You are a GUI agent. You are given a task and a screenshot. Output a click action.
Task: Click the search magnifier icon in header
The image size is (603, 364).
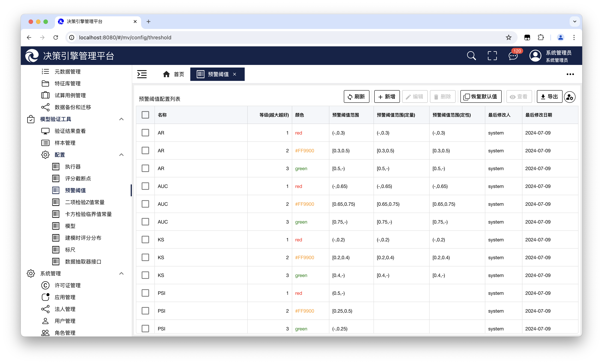click(471, 56)
